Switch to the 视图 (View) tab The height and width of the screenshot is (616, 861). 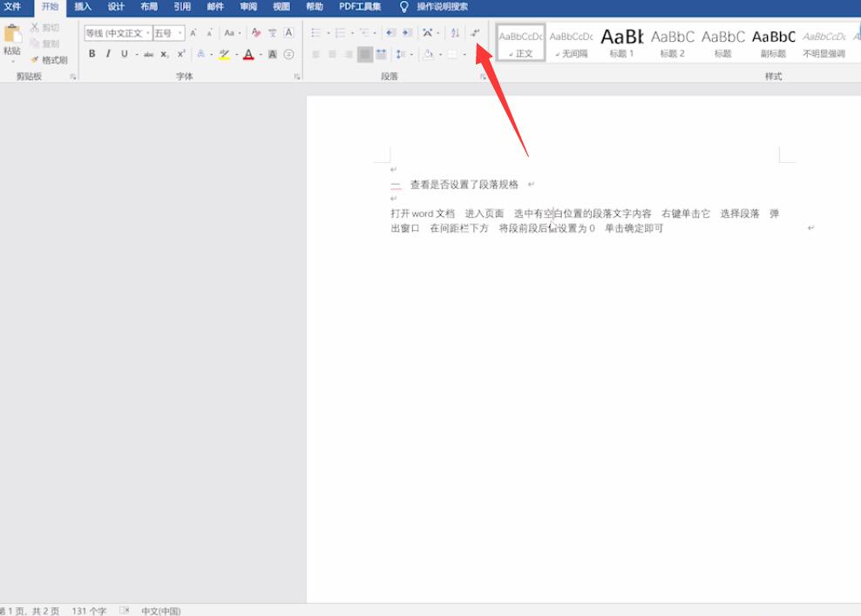[281, 7]
